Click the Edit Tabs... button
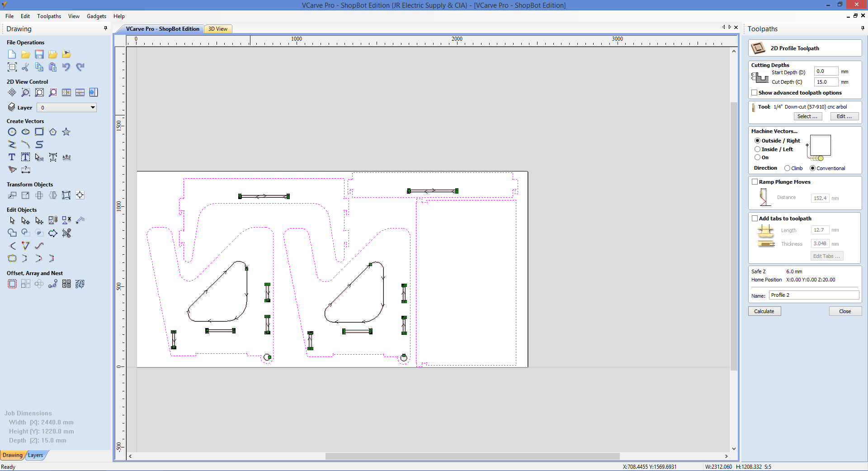This screenshot has width=868, height=471. click(x=826, y=256)
